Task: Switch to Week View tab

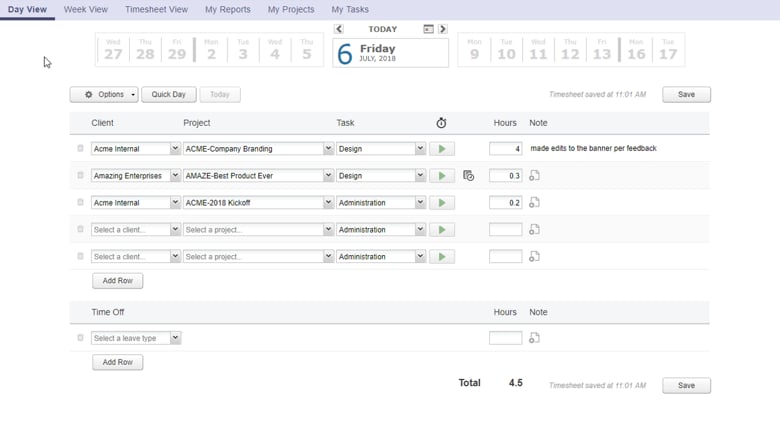Action: pos(86,10)
